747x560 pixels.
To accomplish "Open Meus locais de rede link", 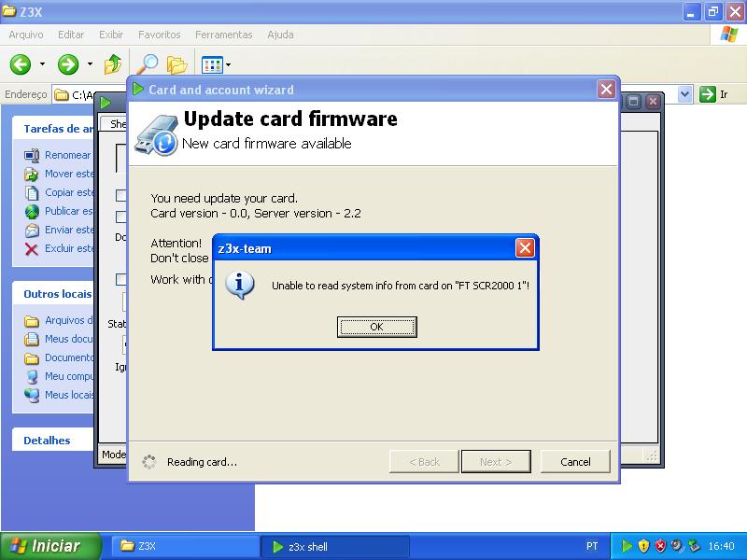I will 69,395.
